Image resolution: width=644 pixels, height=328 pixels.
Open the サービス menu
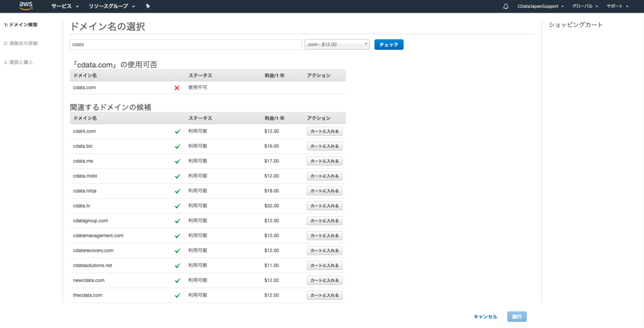[x=65, y=6]
